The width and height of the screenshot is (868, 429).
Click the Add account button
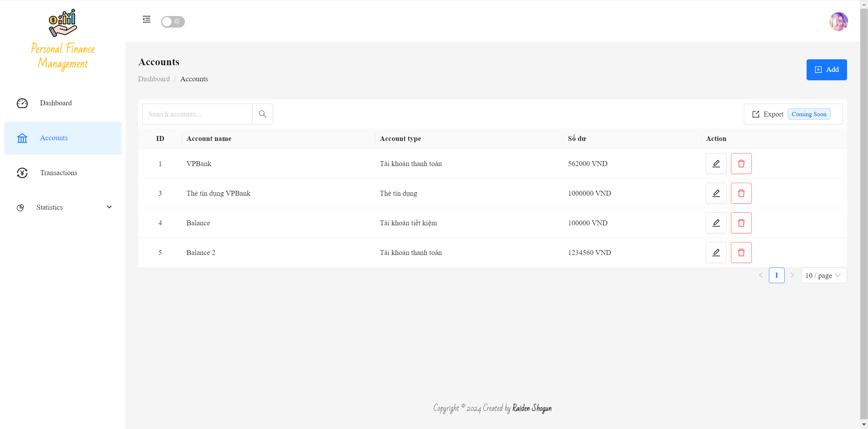tap(826, 70)
